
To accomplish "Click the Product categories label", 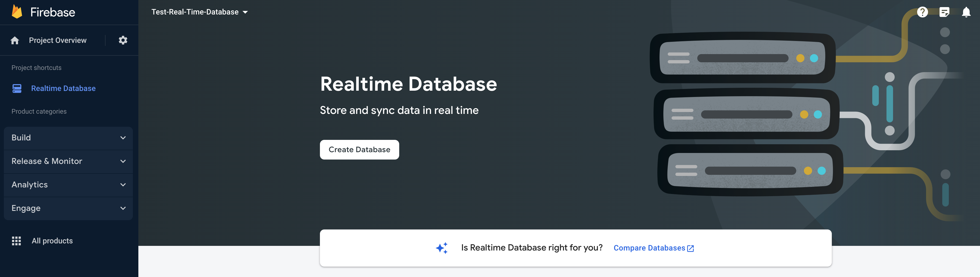I will click(39, 111).
